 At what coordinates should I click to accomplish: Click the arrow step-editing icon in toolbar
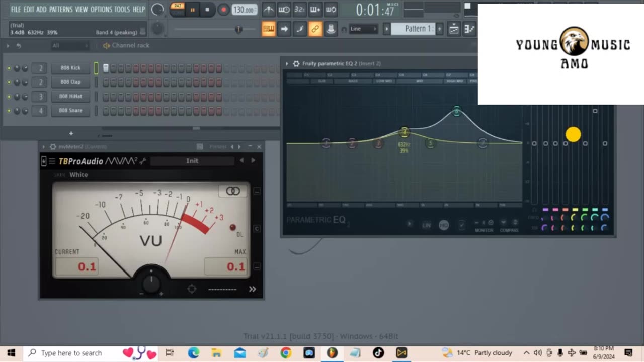point(284,29)
